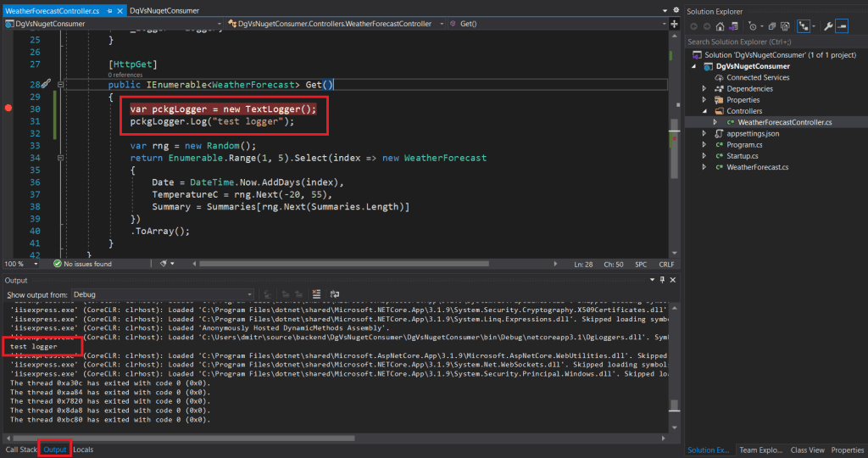Click the editor window settings gear icon
The image size is (868, 458).
click(x=675, y=10)
